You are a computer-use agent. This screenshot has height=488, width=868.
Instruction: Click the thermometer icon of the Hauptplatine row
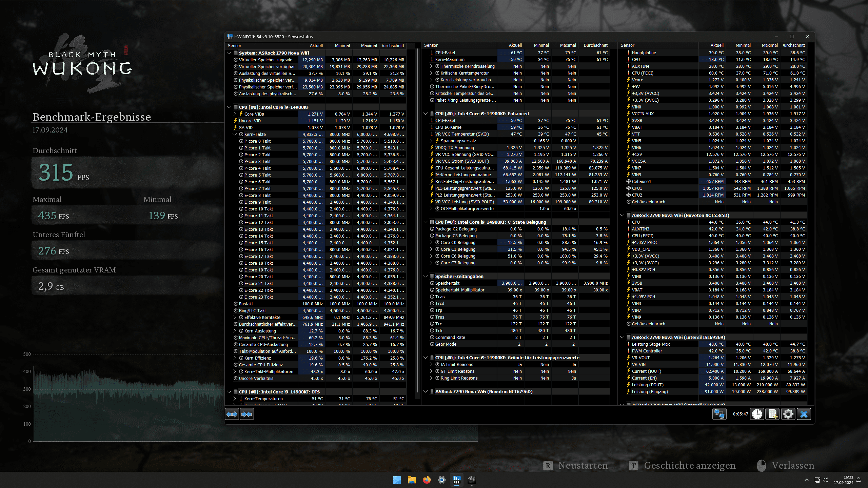click(x=628, y=53)
